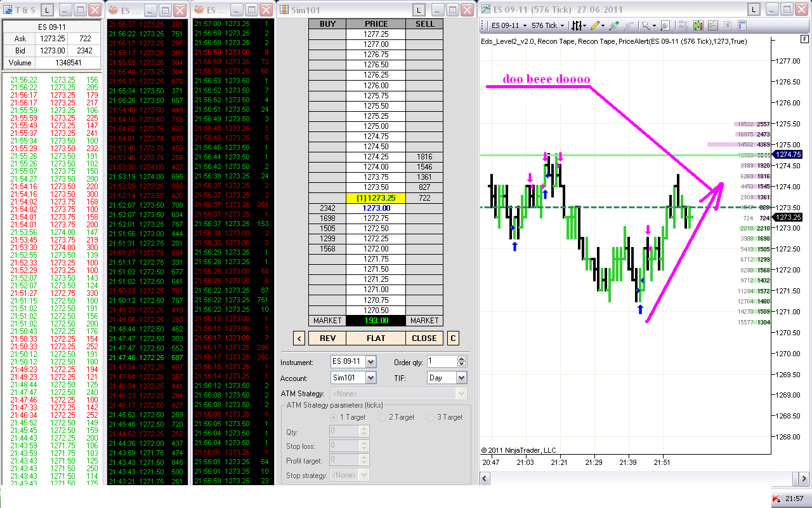Click the CLOSE position button
Screen dimensions: 812x508
click(x=424, y=338)
